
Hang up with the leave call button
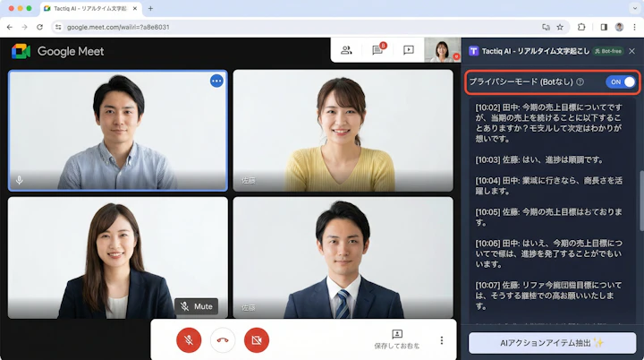point(223,339)
